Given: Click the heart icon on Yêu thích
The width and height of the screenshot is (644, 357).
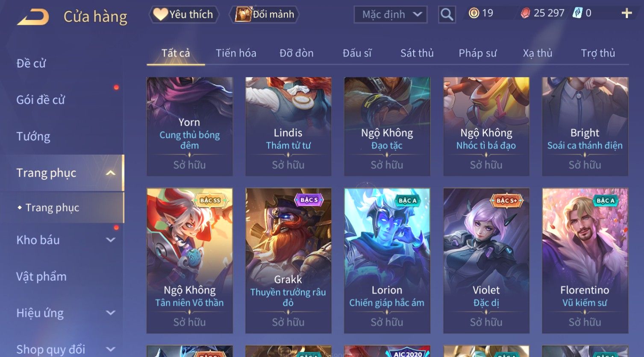Looking at the screenshot, I should tap(160, 14).
